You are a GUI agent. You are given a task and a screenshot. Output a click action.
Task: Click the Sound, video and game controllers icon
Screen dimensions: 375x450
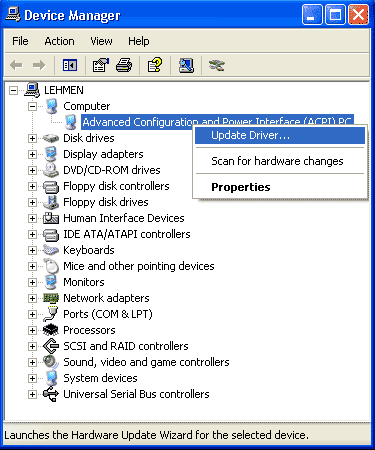[51, 362]
